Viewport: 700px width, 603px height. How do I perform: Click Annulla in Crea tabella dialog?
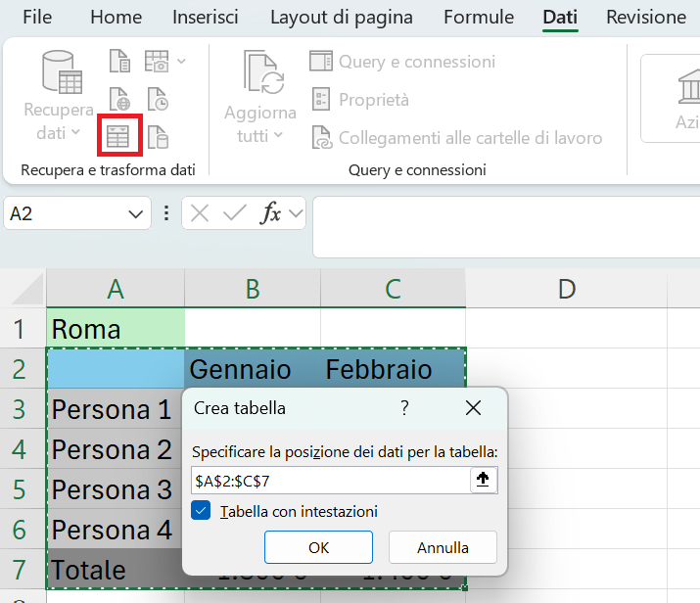[443, 547]
